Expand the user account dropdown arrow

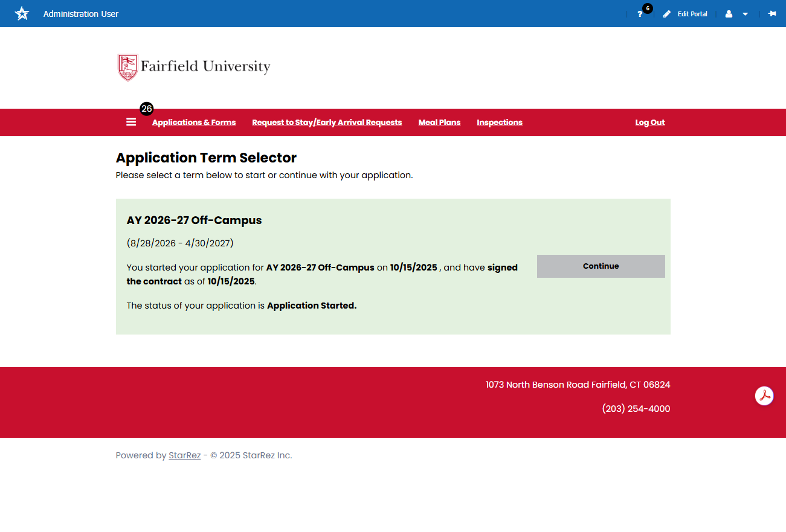(x=745, y=14)
